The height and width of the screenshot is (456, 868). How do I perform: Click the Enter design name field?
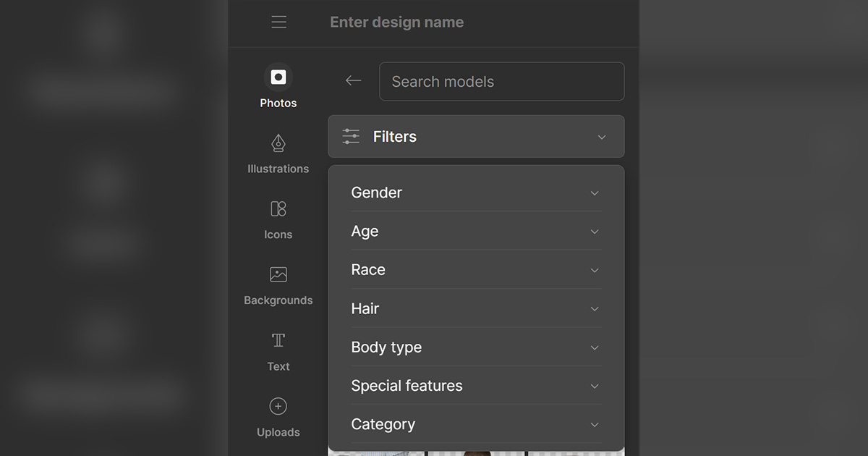pyautogui.click(x=397, y=22)
